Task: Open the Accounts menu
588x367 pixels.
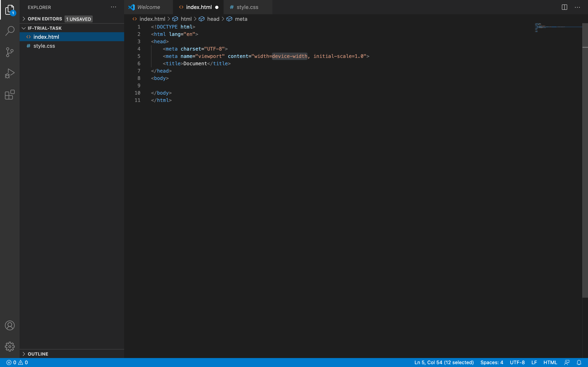Action: tap(10, 325)
